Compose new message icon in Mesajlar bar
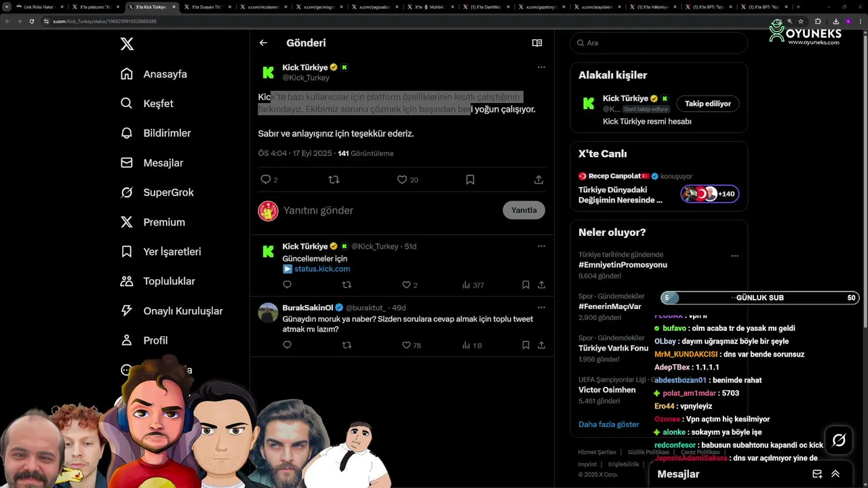The image size is (868, 488). tap(817, 474)
